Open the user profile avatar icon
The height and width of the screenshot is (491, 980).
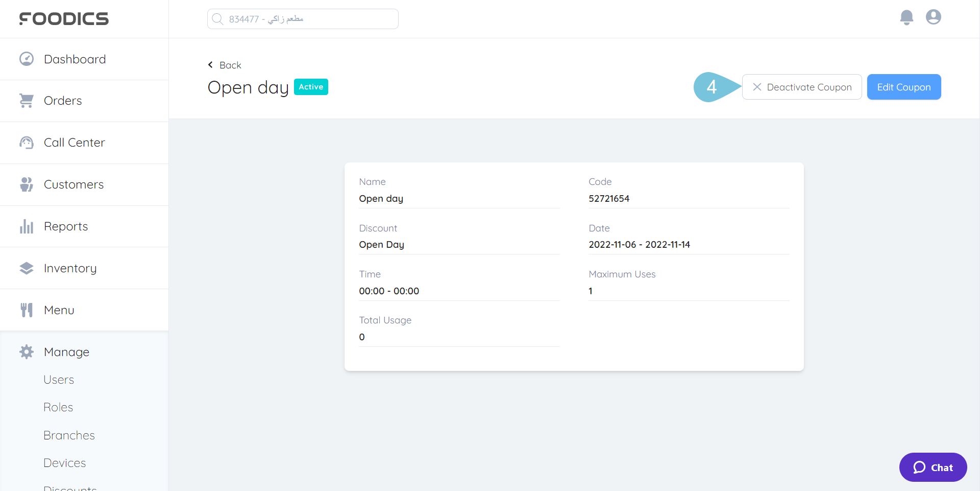[x=933, y=17]
